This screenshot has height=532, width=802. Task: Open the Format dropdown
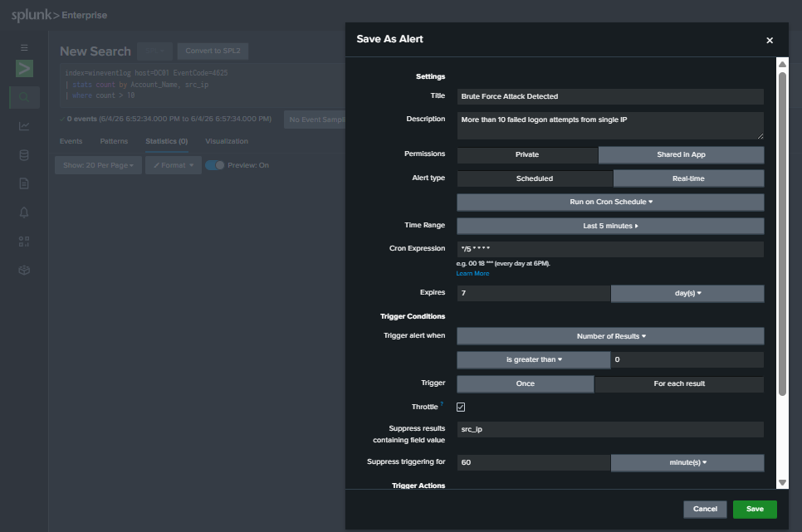[174, 165]
